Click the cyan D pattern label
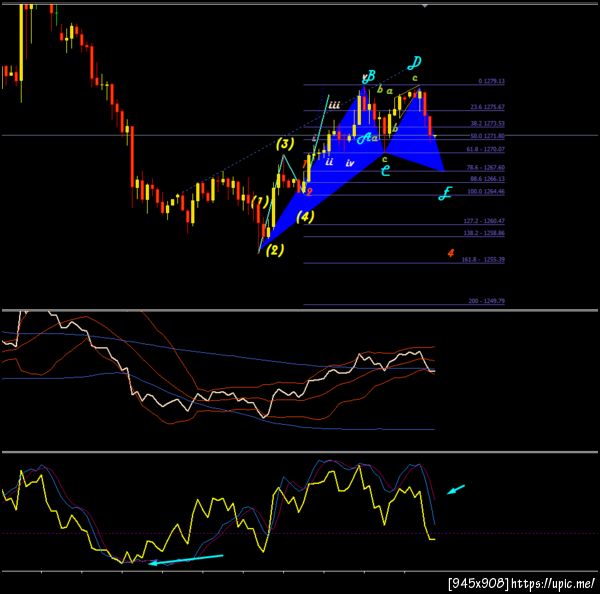The image size is (600, 594). 414,63
